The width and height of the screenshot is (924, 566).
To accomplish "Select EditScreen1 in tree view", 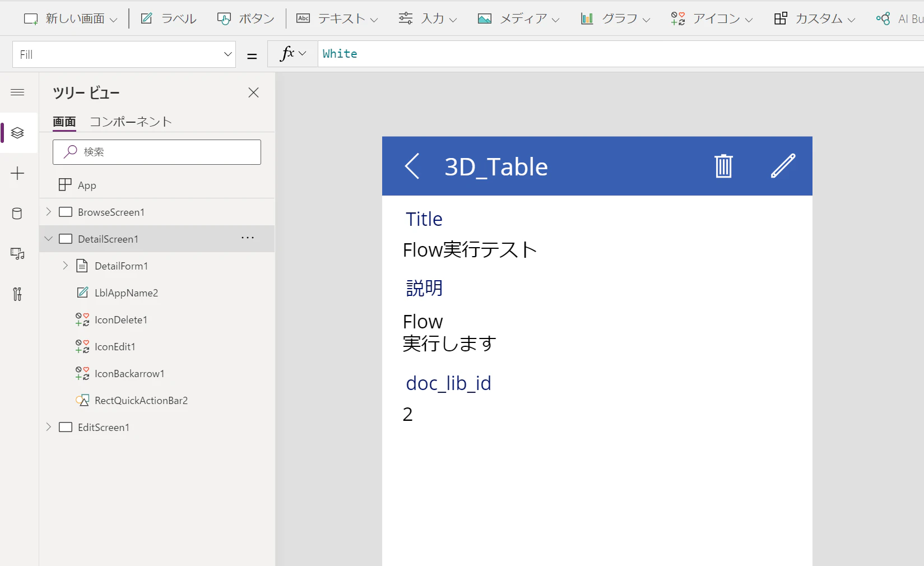I will 103,428.
